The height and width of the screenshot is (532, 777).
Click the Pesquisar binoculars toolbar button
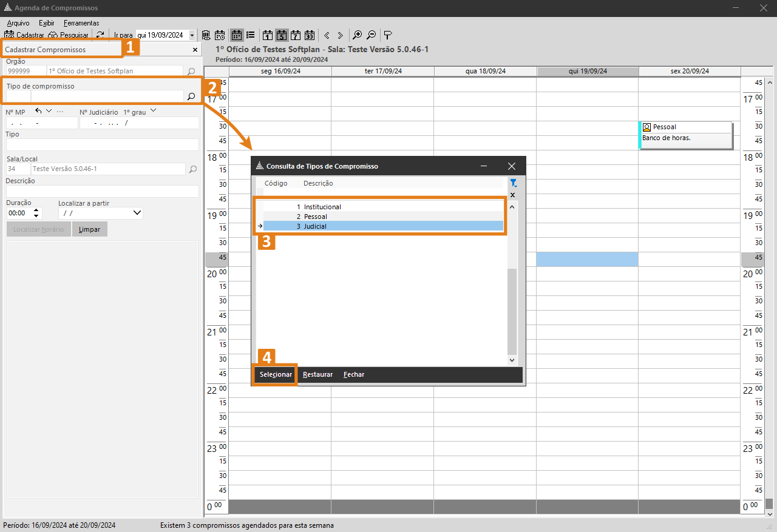(68, 35)
